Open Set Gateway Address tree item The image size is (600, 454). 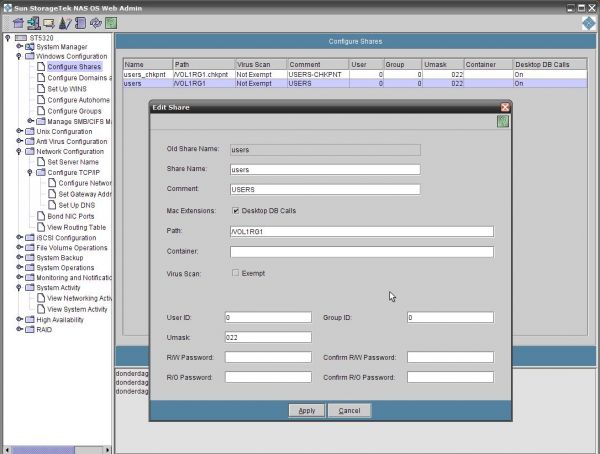(x=85, y=194)
